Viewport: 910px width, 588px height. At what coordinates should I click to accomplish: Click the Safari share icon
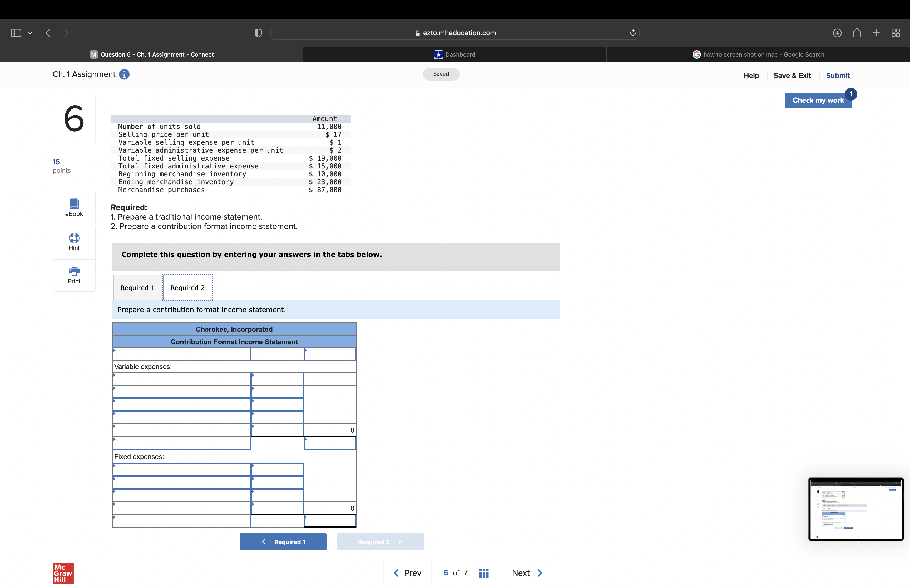tap(857, 33)
